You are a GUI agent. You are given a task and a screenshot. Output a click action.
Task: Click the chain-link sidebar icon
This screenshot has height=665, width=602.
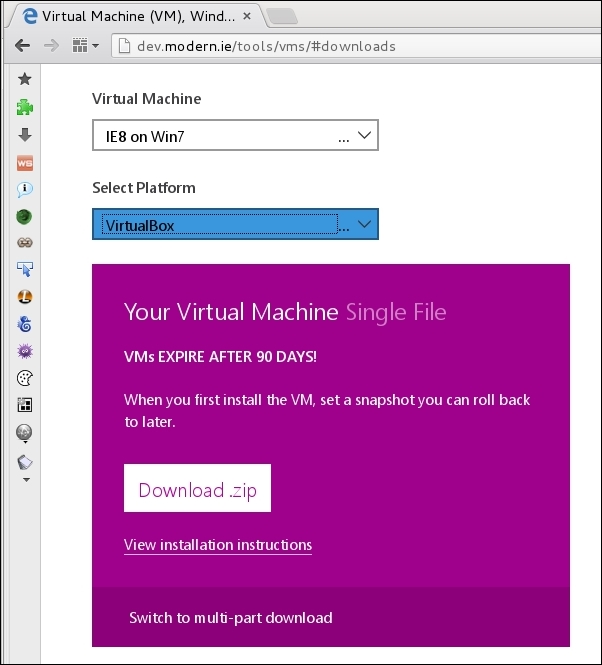[25, 243]
